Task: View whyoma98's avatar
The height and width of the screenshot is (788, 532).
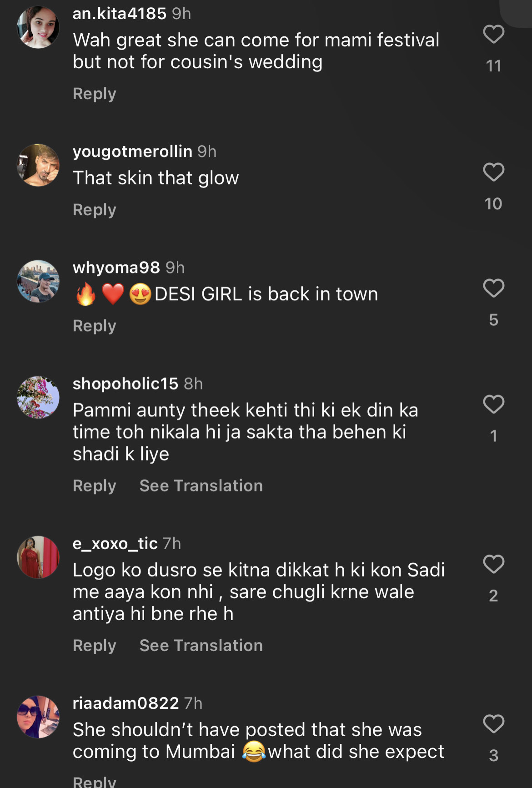Action: (38, 281)
